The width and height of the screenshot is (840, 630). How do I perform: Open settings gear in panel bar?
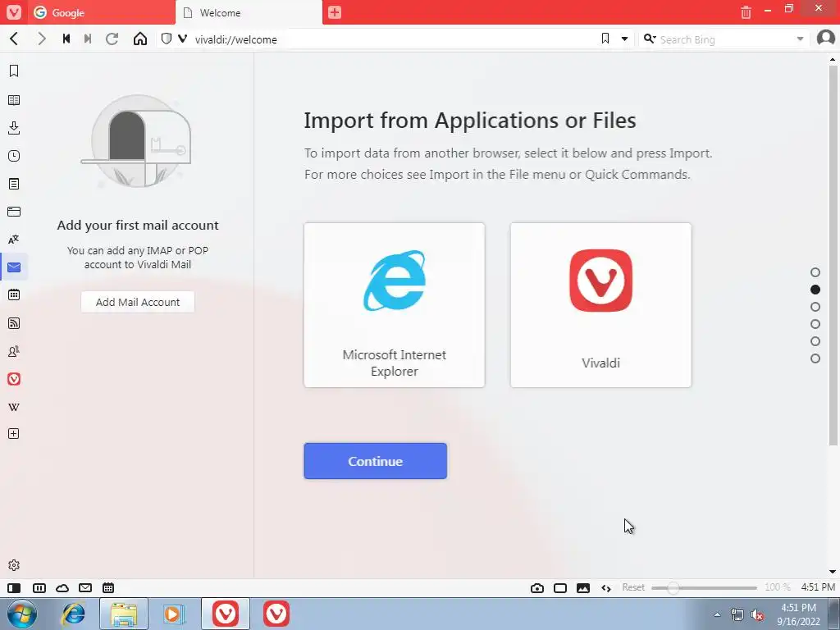14,565
